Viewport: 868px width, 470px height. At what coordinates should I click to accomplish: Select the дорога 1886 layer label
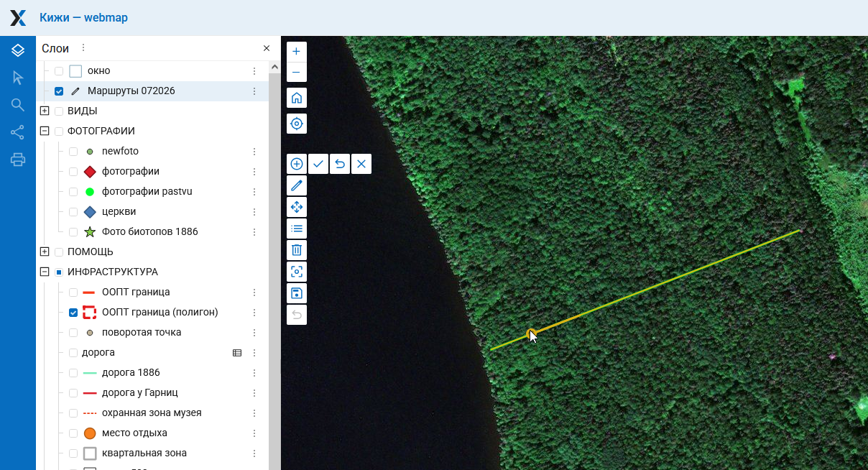coord(131,373)
